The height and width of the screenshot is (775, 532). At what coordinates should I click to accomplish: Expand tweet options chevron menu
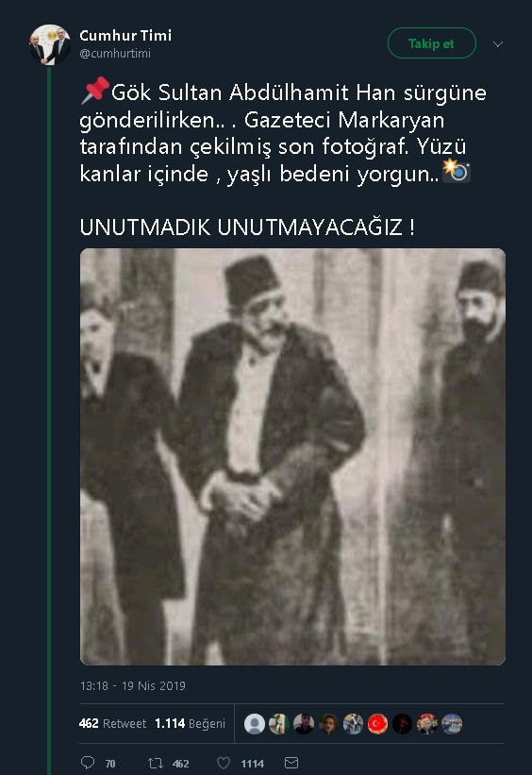click(x=498, y=44)
